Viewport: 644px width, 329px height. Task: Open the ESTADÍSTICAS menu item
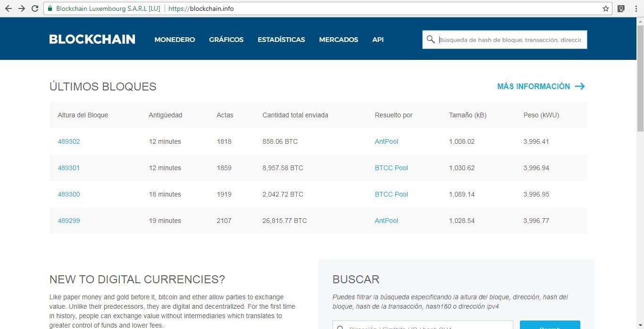281,40
